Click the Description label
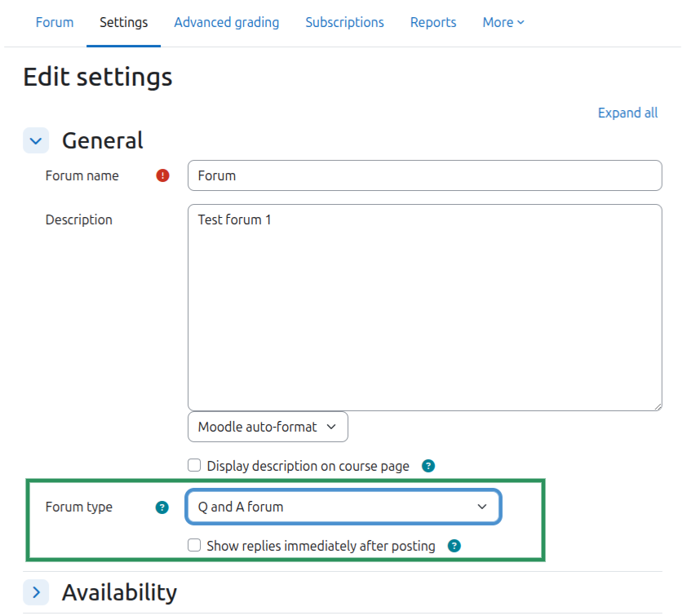The width and height of the screenshot is (687, 616). [79, 219]
